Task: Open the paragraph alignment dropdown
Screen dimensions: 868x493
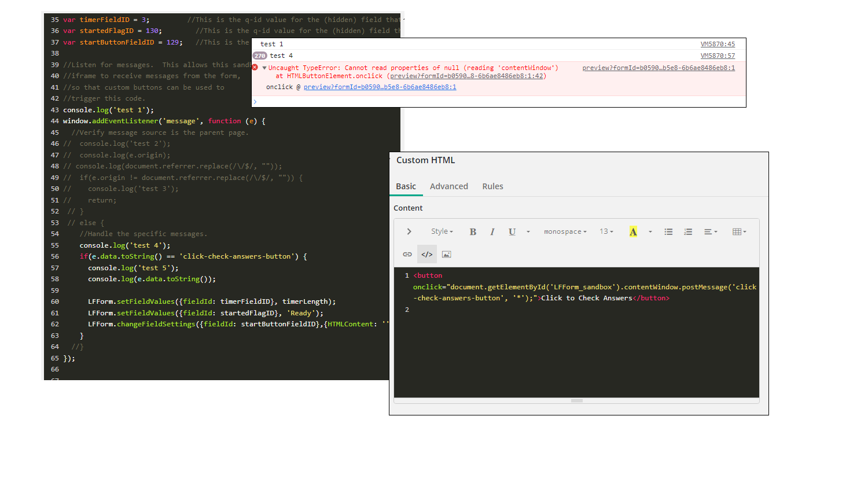Action: [x=711, y=231]
